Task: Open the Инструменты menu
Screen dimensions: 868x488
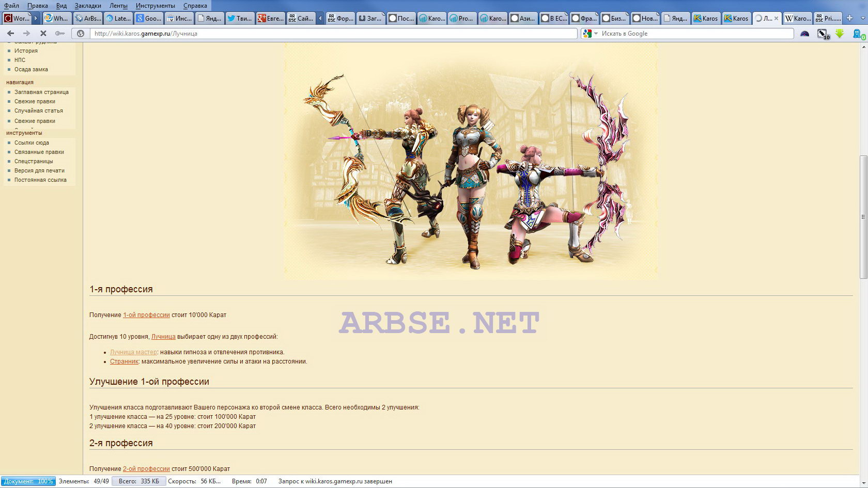Action: pos(156,6)
